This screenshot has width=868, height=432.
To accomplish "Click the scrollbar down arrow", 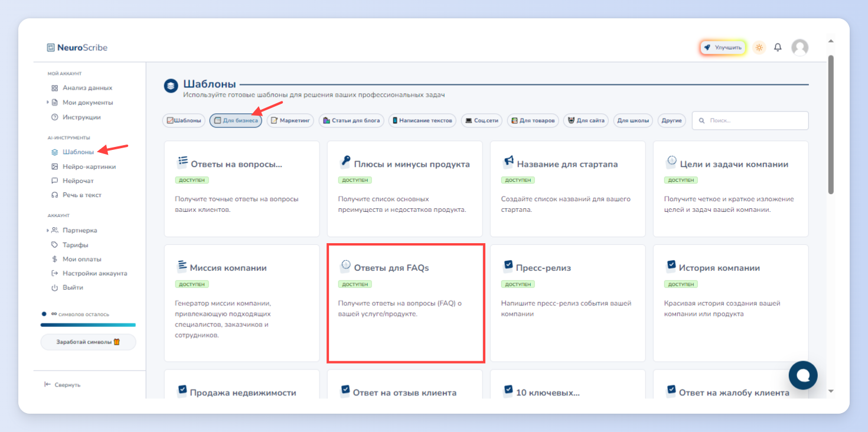I will [x=831, y=391].
